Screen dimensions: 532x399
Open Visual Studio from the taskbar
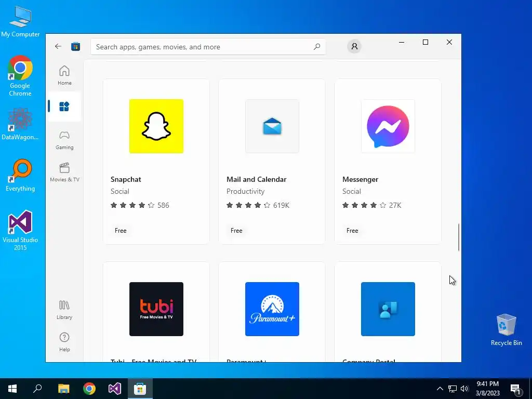[115, 389]
